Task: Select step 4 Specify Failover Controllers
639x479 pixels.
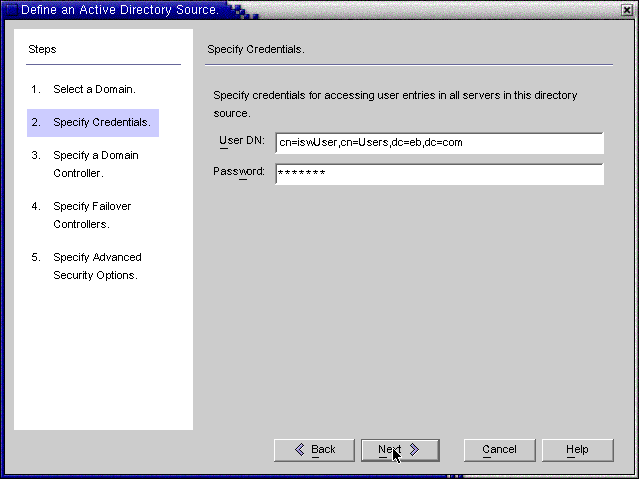Action: tap(82, 215)
